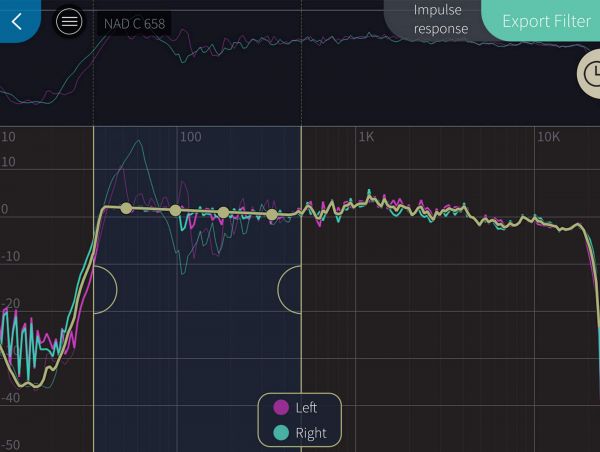The width and height of the screenshot is (600, 452).
Task: Click the NAD C 658 device label
Action: (134, 23)
